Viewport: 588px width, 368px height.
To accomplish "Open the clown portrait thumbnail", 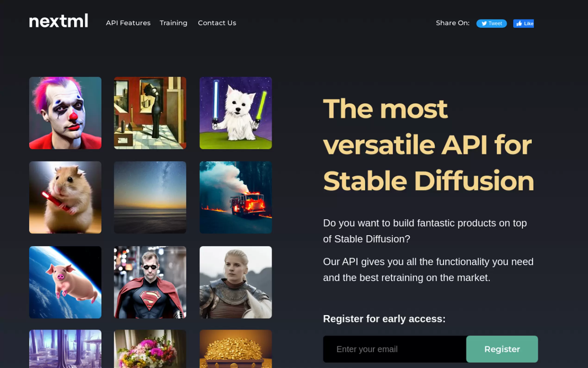I will click(65, 113).
